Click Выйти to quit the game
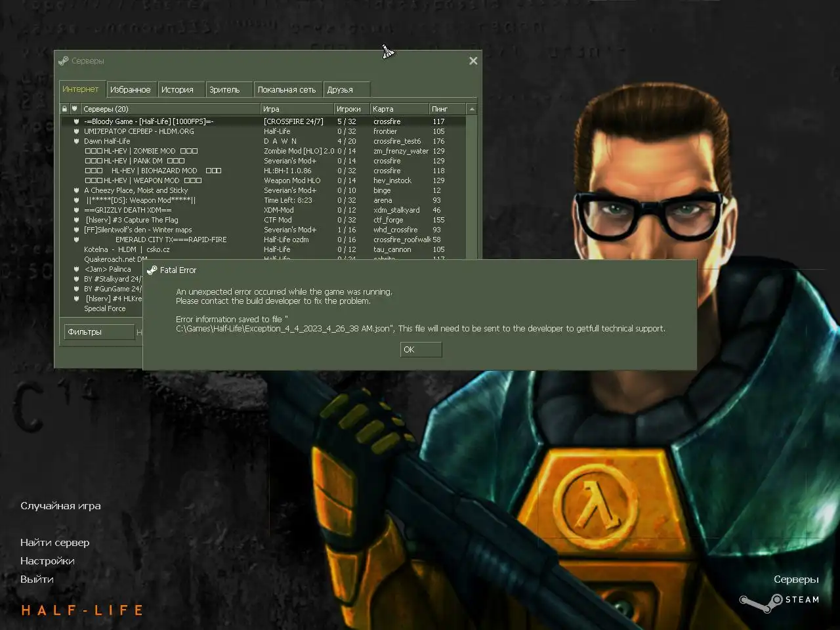 (37, 579)
